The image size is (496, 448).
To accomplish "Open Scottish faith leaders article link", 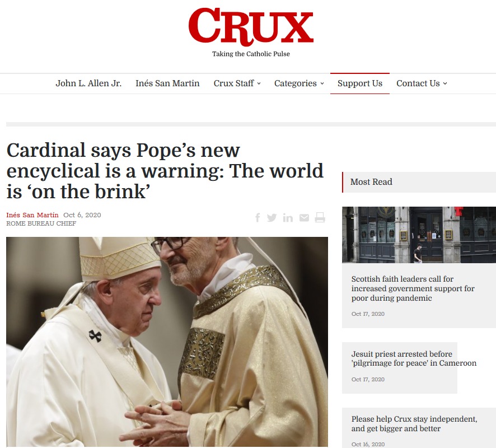I will point(413,288).
